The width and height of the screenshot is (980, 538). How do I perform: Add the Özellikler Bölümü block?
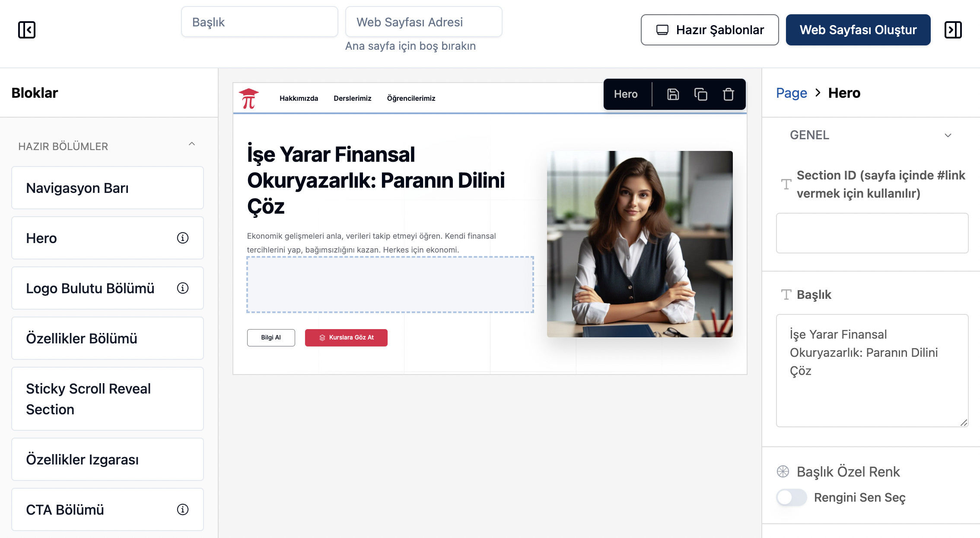pos(108,338)
